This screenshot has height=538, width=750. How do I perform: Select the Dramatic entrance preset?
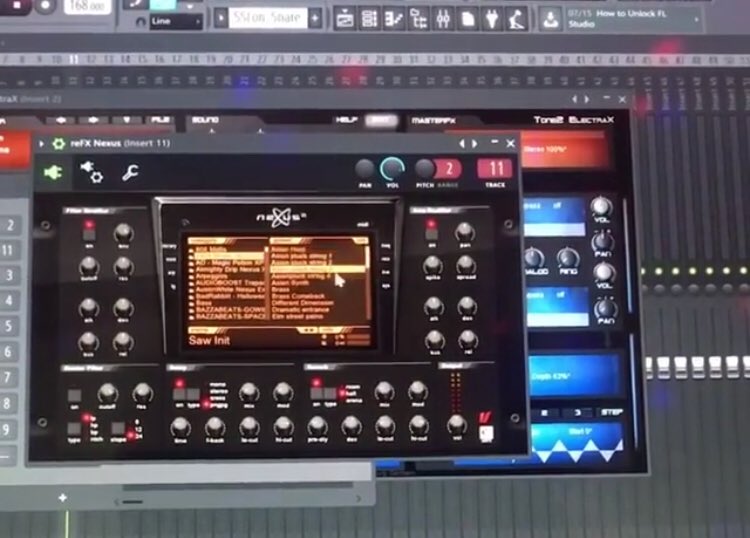[x=300, y=310]
